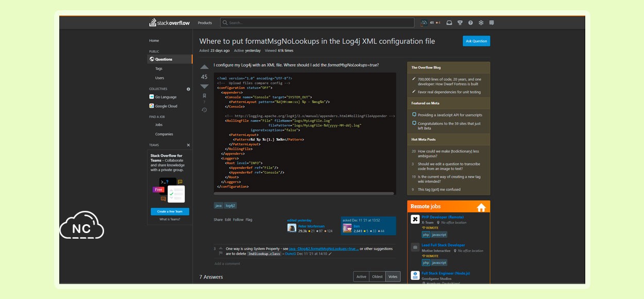Open Jobs in left sidebar
This screenshot has width=644, height=299.
[x=159, y=125]
